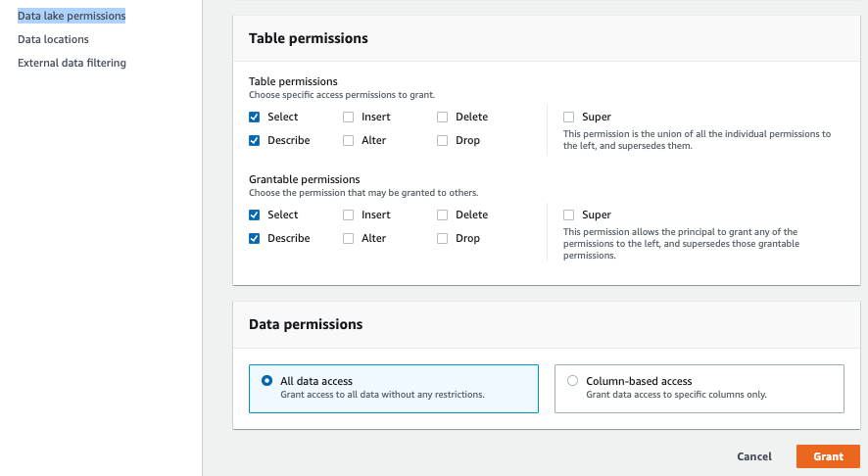Choose Column-based access radio option

pyautogui.click(x=573, y=381)
